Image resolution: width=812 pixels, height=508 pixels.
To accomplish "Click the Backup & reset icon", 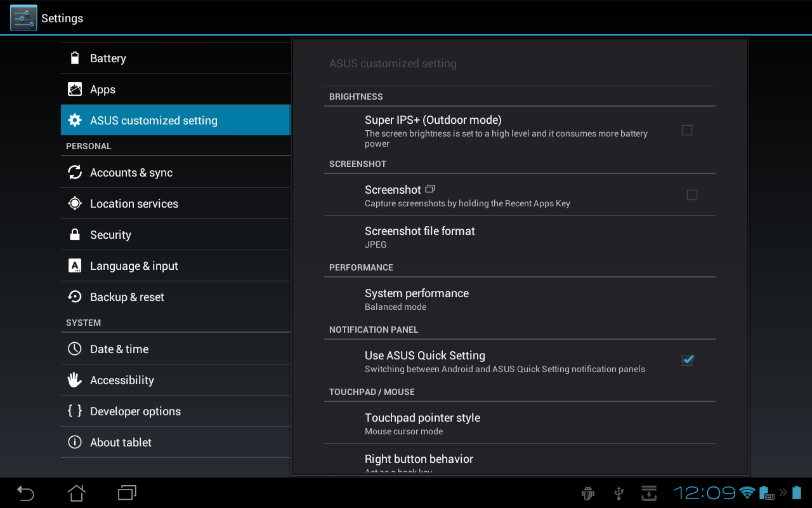I will tap(75, 297).
